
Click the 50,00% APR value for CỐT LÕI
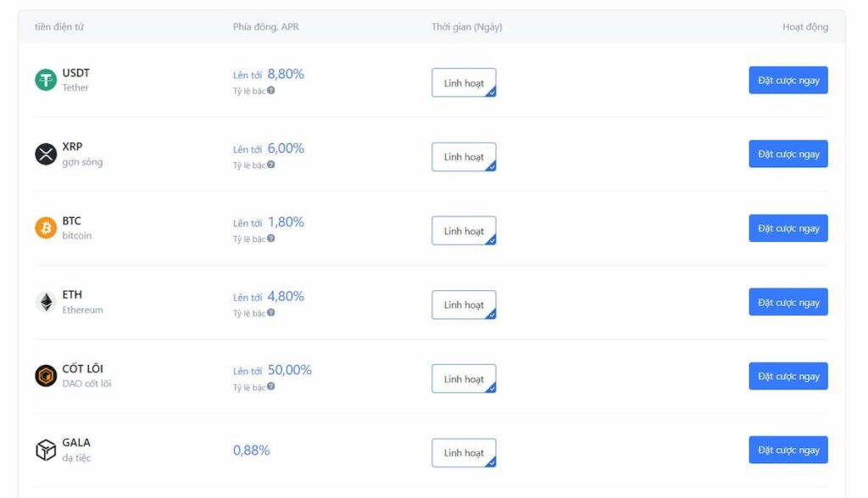(x=288, y=370)
